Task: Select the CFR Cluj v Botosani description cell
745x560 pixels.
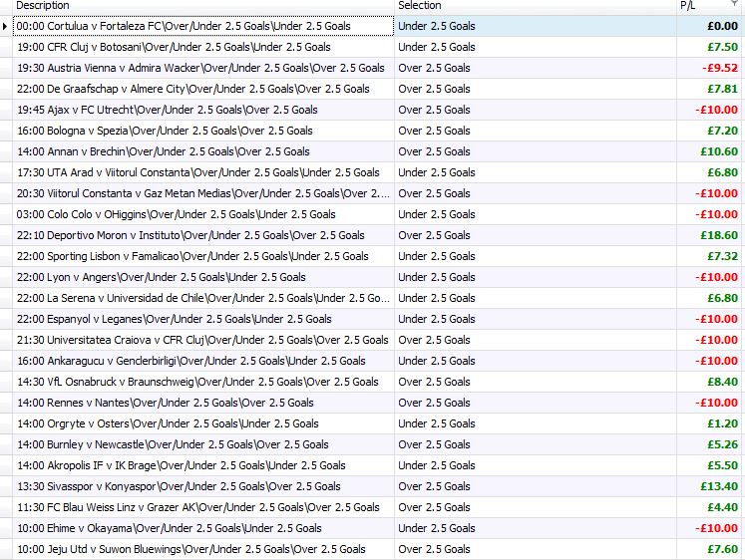Action: [203, 47]
